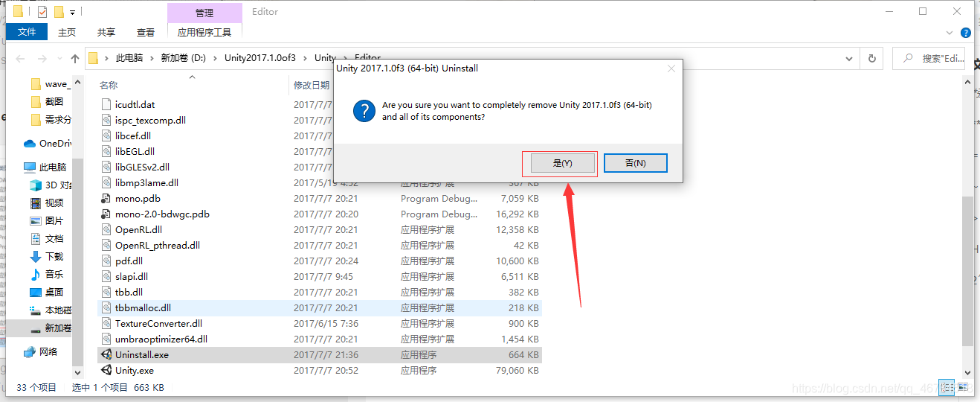Go up one folder level with up arrow

point(75,58)
